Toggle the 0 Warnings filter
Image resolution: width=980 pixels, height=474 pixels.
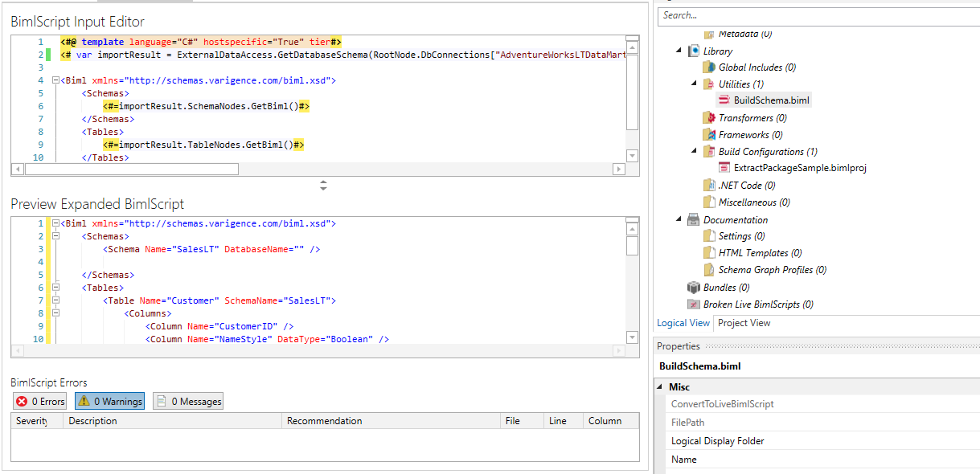(x=110, y=401)
